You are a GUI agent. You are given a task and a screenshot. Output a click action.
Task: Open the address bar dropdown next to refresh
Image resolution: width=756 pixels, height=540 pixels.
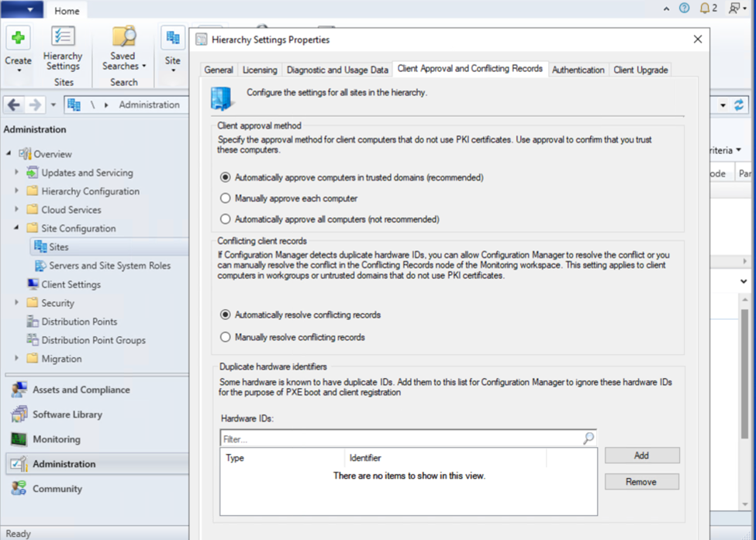(x=723, y=105)
